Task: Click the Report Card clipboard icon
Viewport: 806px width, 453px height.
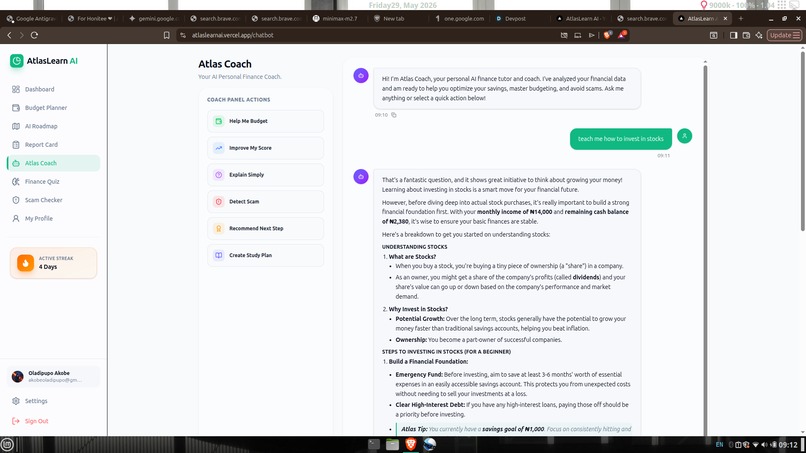Action: coord(16,145)
